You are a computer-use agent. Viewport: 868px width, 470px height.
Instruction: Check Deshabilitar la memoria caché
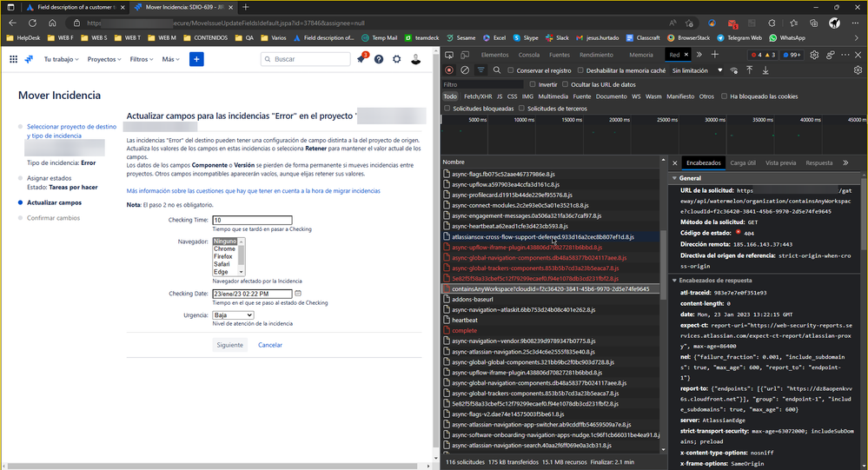pos(580,70)
